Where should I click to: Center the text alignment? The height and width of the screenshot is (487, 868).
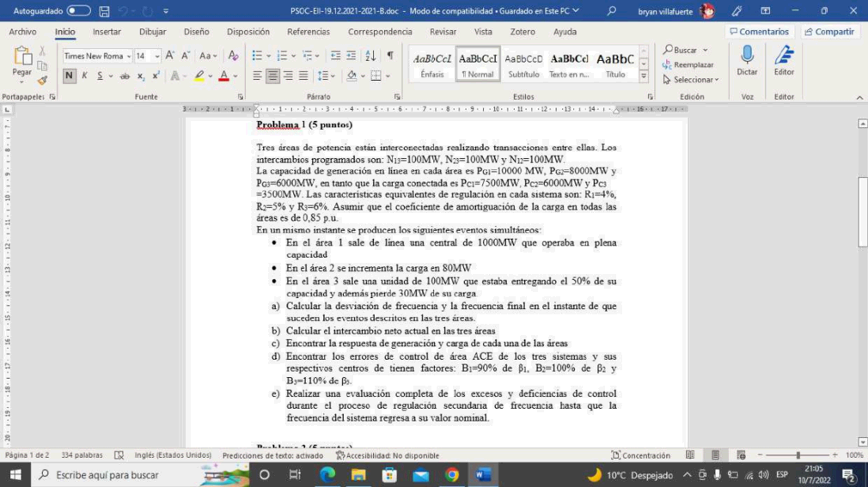pyautogui.click(x=272, y=76)
